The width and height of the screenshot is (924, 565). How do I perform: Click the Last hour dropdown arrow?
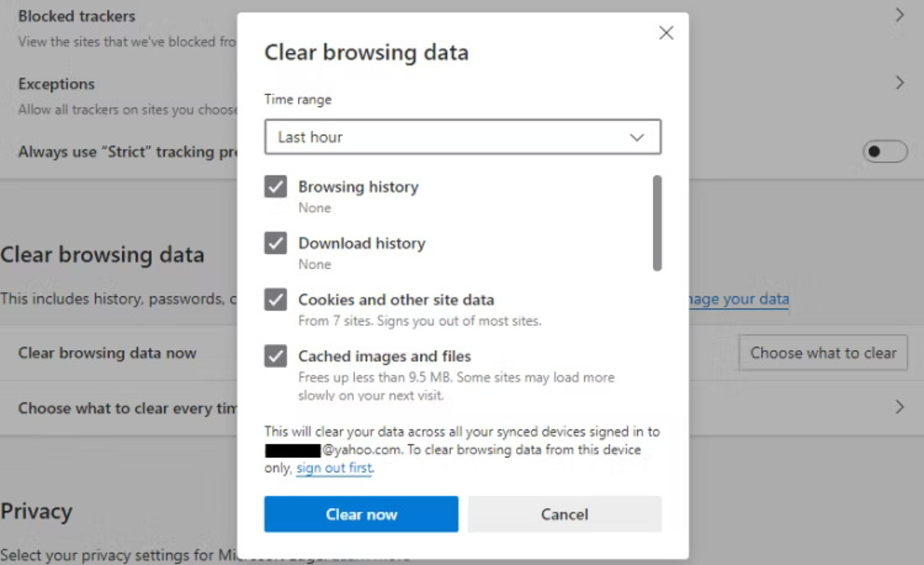click(636, 138)
